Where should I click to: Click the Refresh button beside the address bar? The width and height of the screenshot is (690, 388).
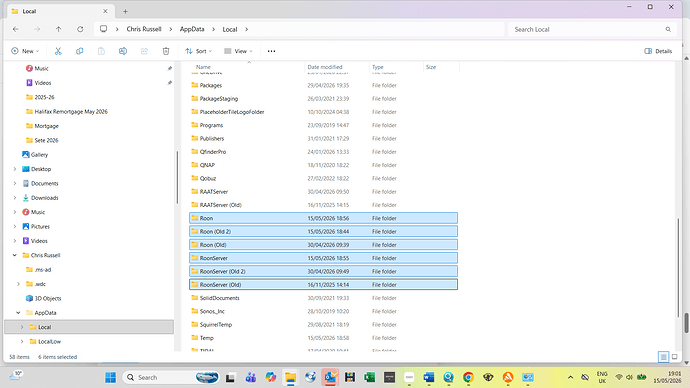80,29
